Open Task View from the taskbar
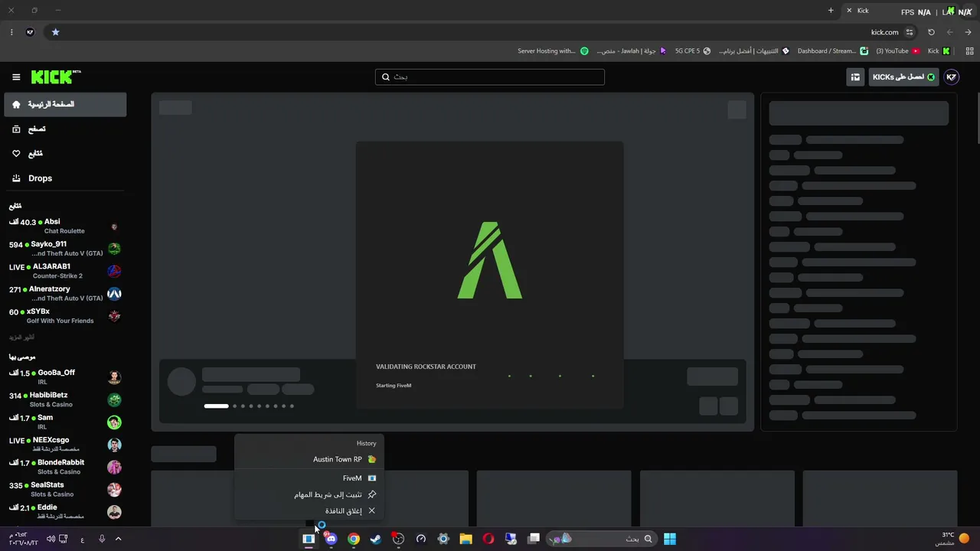This screenshot has height=551, width=980. pos(534,539)
